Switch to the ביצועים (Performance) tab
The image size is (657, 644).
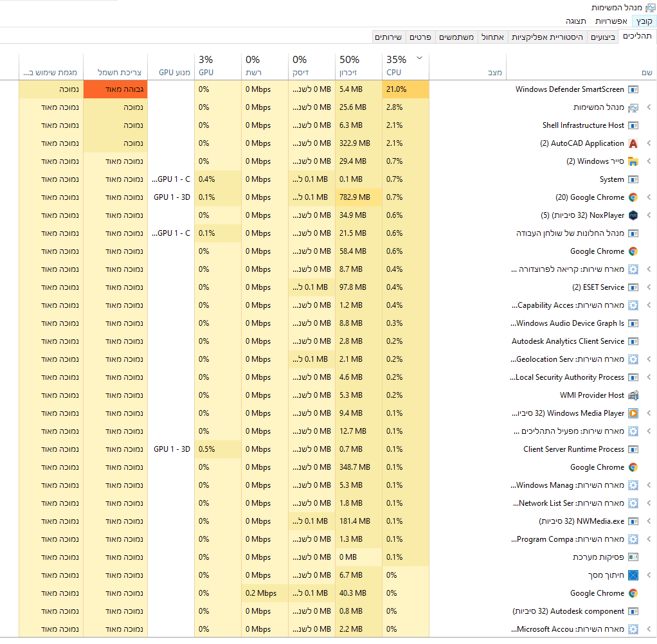(x=602, y=37)
